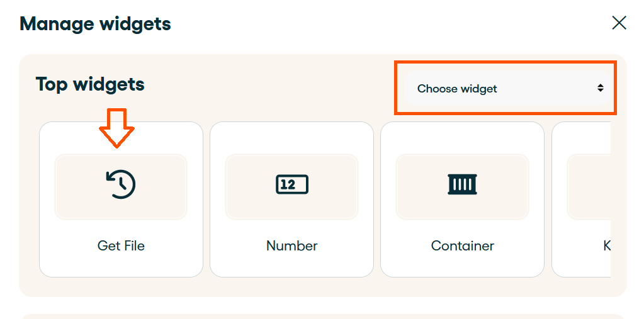The image size is (644, 319).
Task: Pick the Number widget card
Action: click(x=291, y=199)
